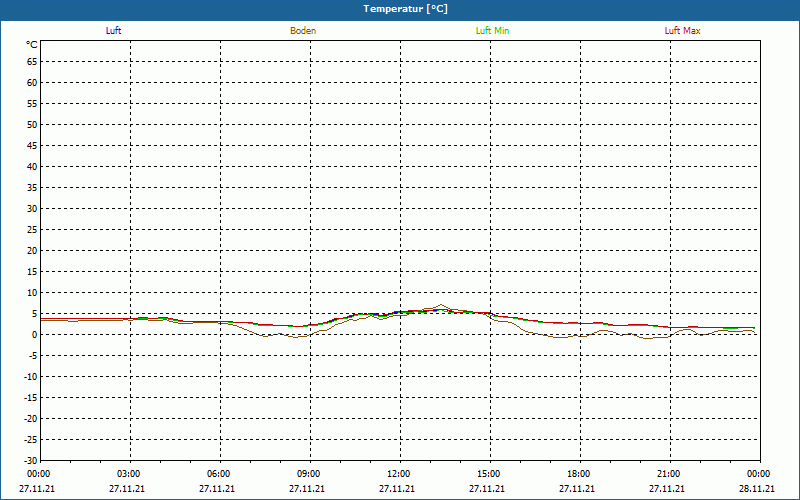Click the 10 y-axis value
The image size is (800, 500).
32,293
